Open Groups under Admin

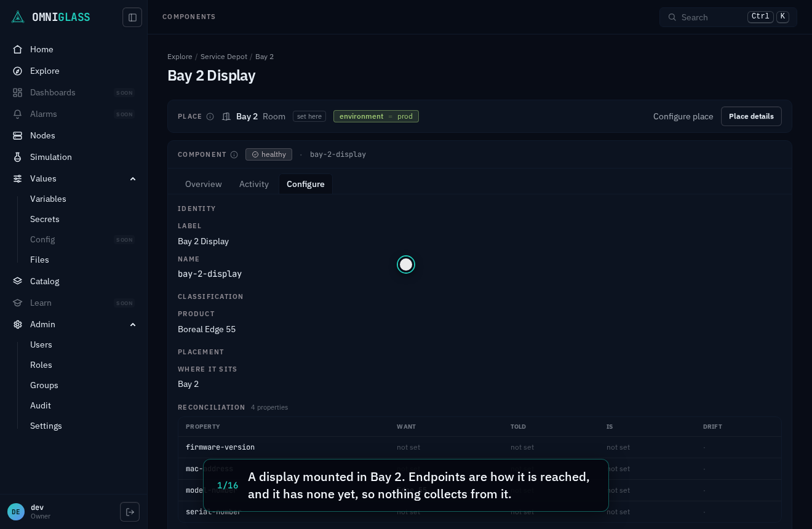[44, 385]
